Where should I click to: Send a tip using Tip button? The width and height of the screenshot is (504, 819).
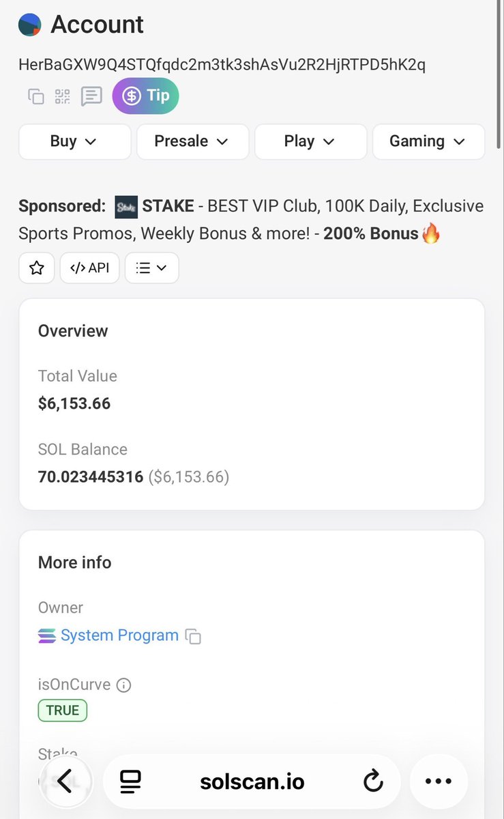pos(145,96)
